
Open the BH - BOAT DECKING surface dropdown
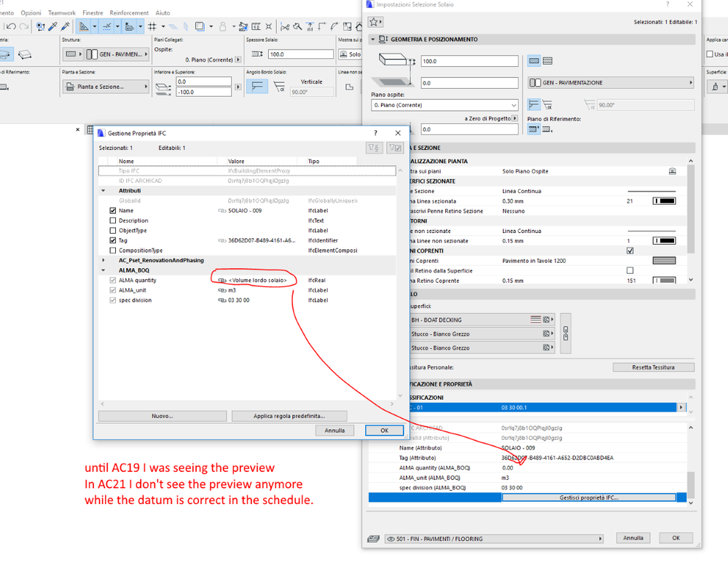pyautogui.click(x=482, y=320)
